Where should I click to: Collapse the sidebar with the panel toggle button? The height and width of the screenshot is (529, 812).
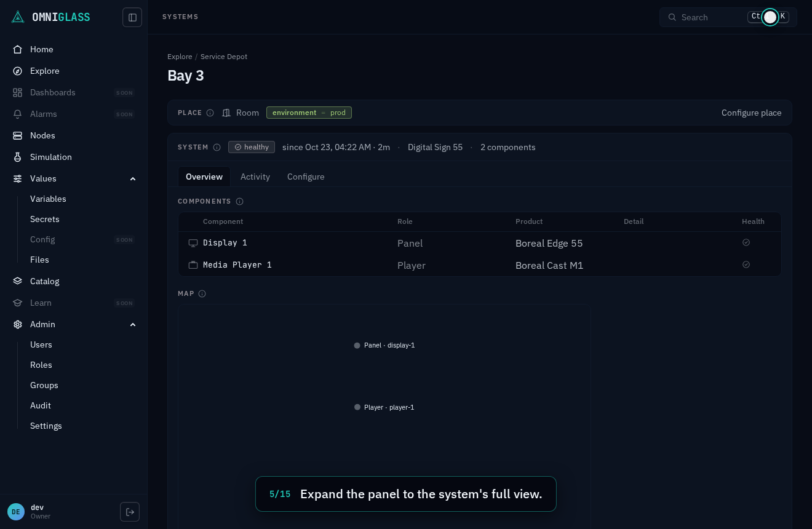132,17
